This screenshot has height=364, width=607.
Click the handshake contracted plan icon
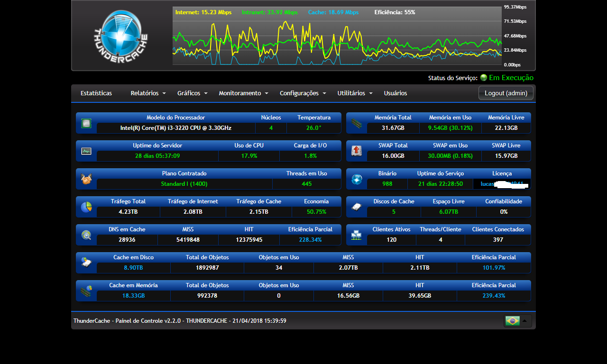(x=86, y=179)
